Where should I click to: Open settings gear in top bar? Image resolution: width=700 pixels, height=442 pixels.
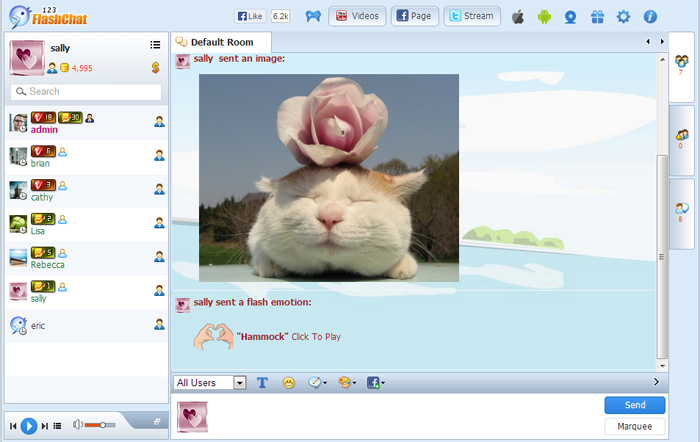point(623,17)
